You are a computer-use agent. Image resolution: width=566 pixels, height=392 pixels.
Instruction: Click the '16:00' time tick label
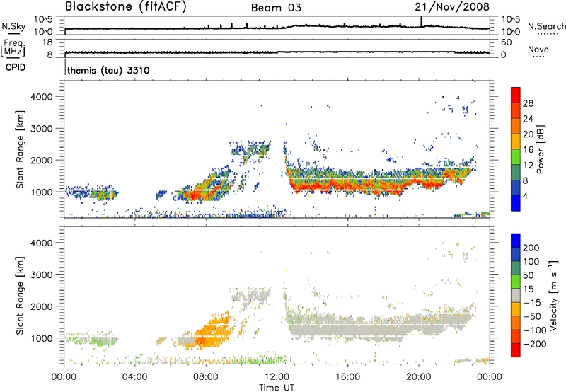tap(347, 377)
